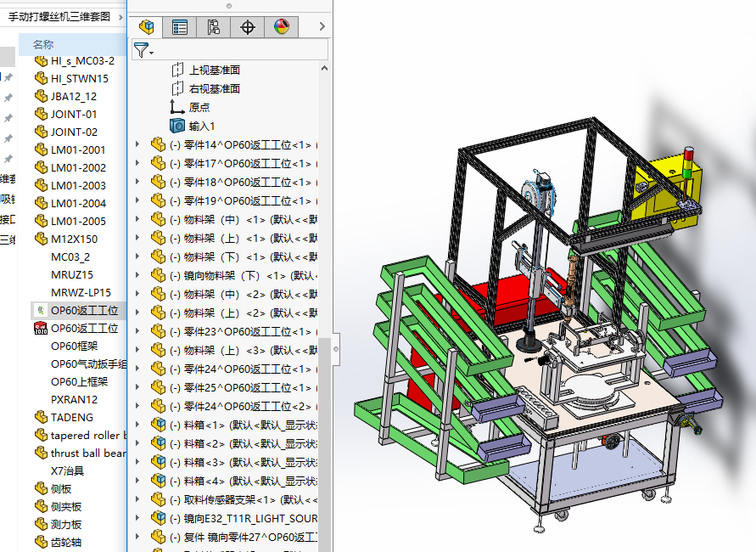Open 手动打螺丝机三维套图 breadcrumb folder
Viewport: 756px width, 552px height.
click(59, 17)
